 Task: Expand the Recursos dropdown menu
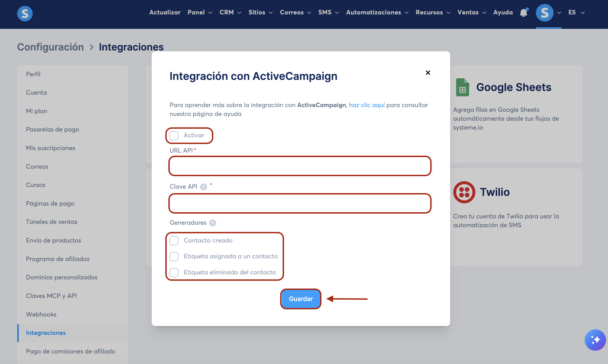click(x=433, y=12)
